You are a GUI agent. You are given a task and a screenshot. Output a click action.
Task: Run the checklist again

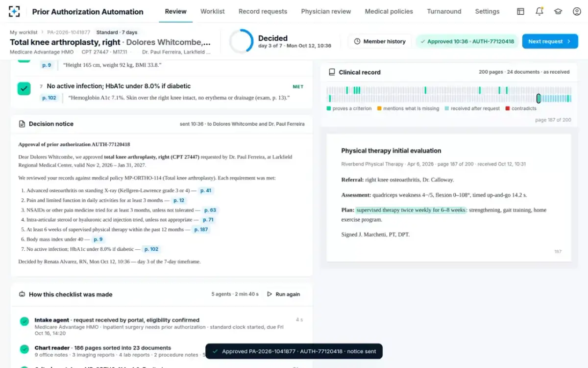pos(283,294)
